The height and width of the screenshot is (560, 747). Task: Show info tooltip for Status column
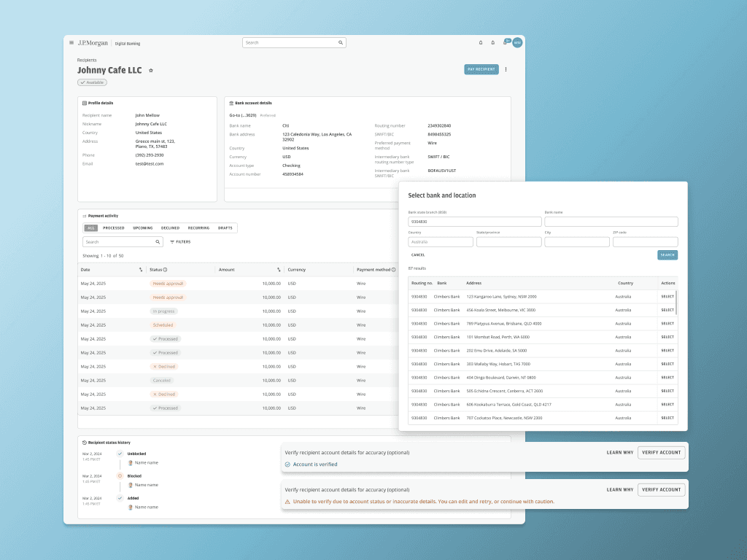pyautogui.click(x=166, y=270)
